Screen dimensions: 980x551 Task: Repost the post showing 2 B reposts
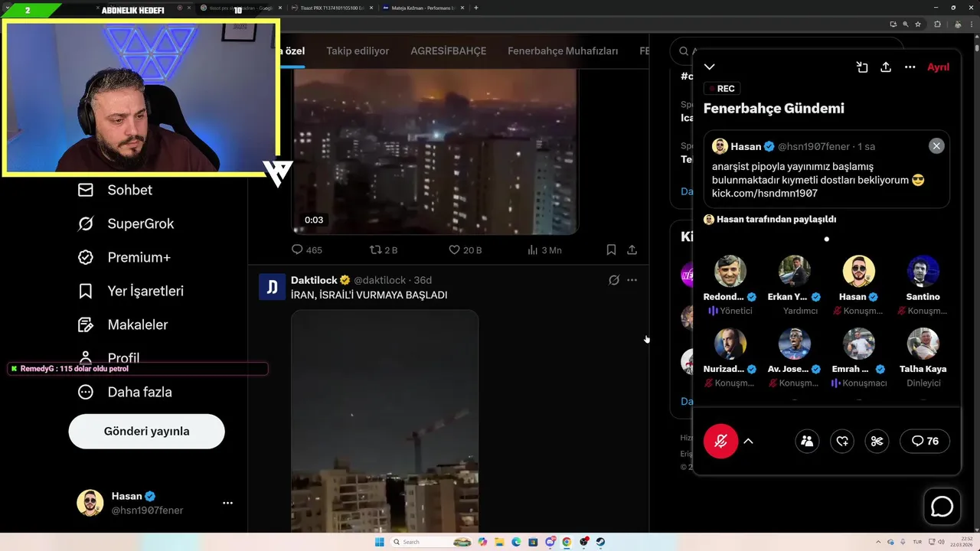click(x=384, y=249)
